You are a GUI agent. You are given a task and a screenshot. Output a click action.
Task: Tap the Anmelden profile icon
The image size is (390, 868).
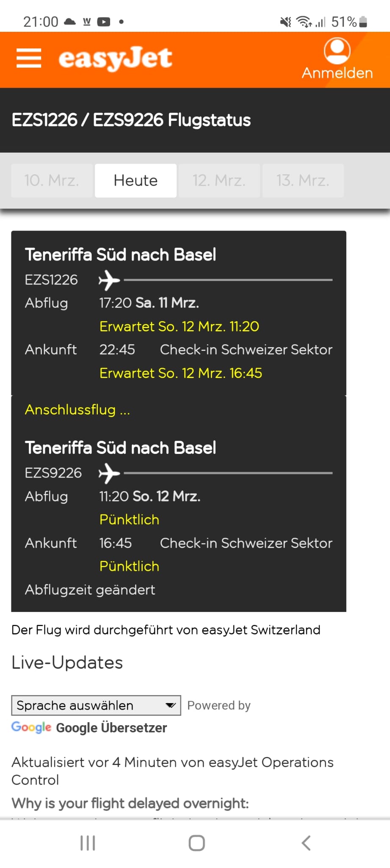337,51
